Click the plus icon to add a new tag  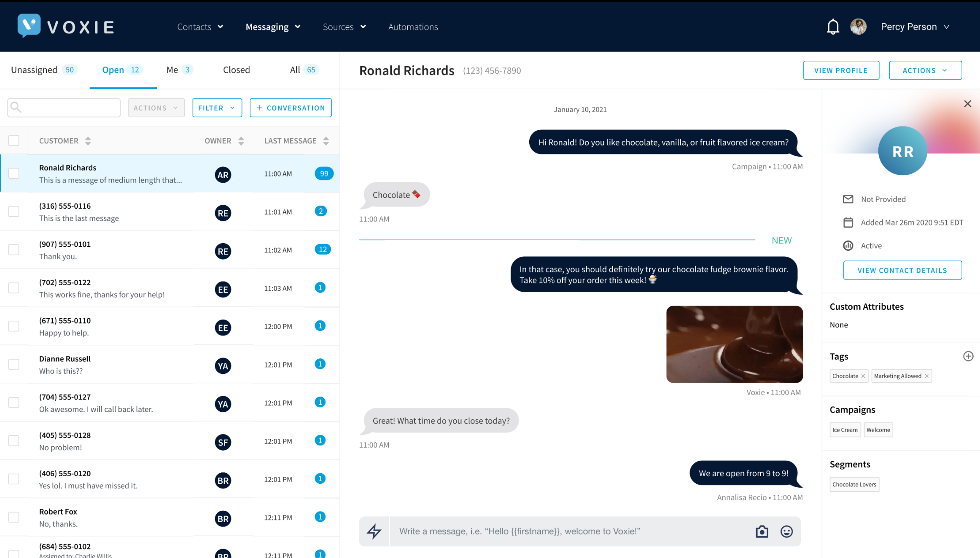[967, 356]
